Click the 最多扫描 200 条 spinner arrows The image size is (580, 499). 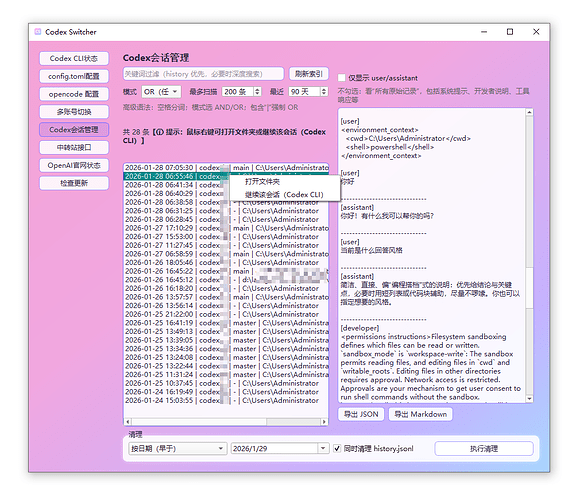click(x=257, y=92)
